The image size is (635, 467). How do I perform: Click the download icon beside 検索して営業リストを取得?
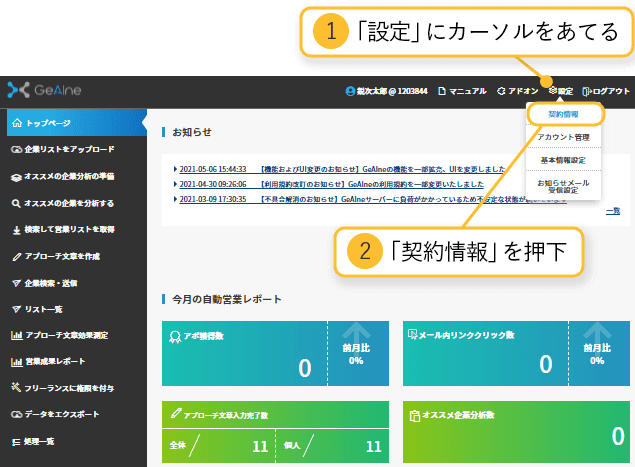click(x=17, y=230)
